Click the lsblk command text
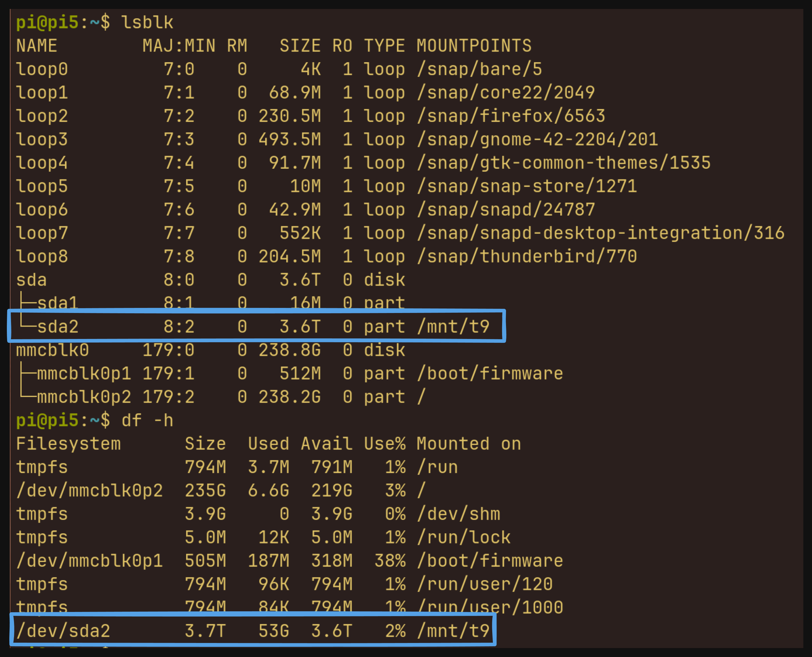Image resolution: width=812 pixels, height=657 pixels. click(147, 22)
